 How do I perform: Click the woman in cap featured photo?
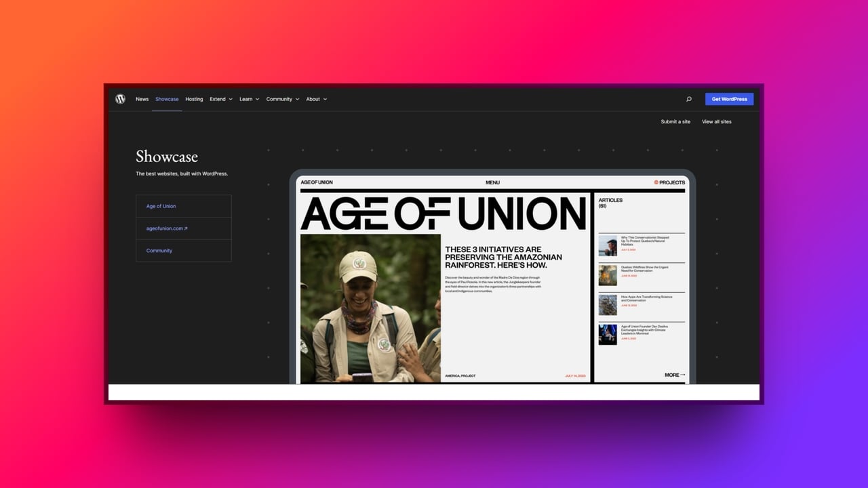[370, 308]
